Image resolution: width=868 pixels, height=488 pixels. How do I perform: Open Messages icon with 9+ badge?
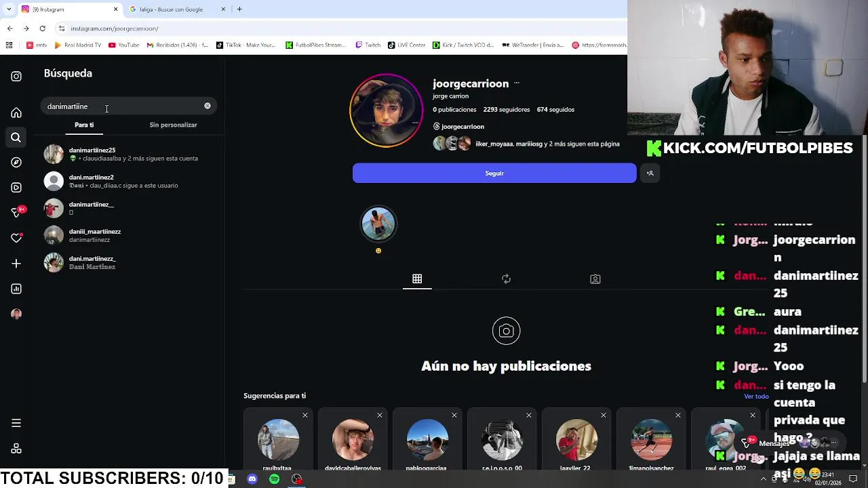[x=18, y=212]
